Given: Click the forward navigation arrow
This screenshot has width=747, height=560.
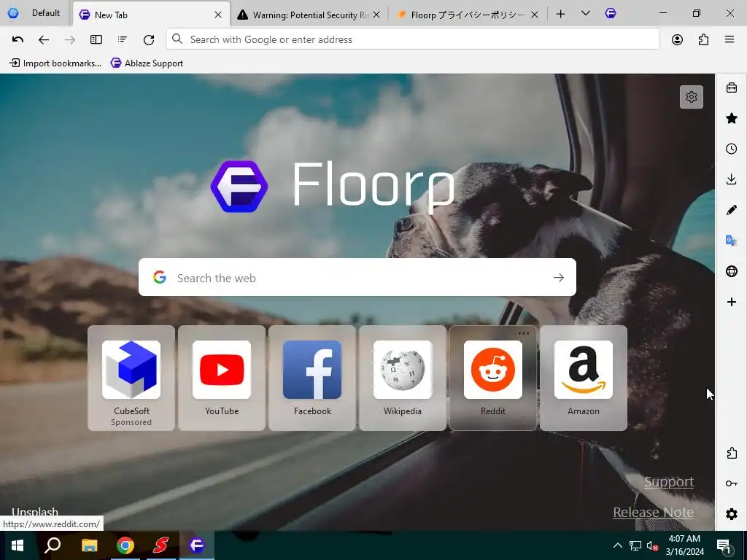Looking at the screenshot, I should (69, 39).
